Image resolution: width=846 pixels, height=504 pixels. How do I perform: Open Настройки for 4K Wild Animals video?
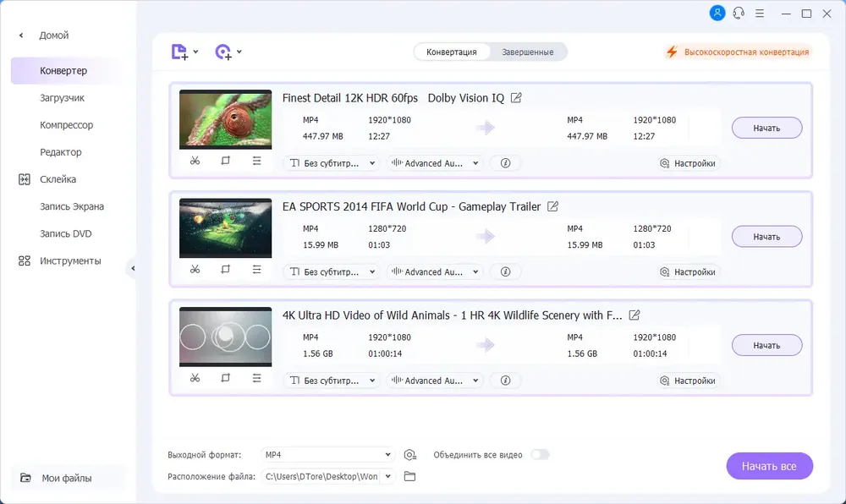tap(687, 381)
